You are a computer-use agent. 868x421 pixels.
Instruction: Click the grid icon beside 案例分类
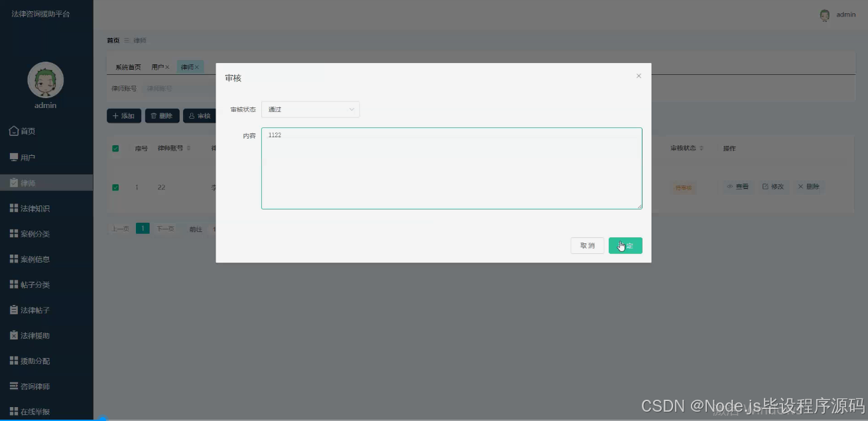[13, 234]
